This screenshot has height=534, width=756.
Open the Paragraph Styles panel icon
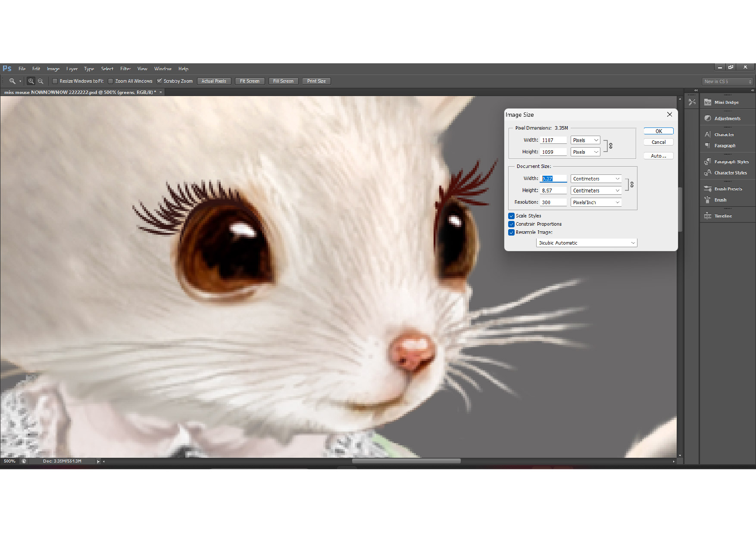pyautogui.click(x=708, y=161)
